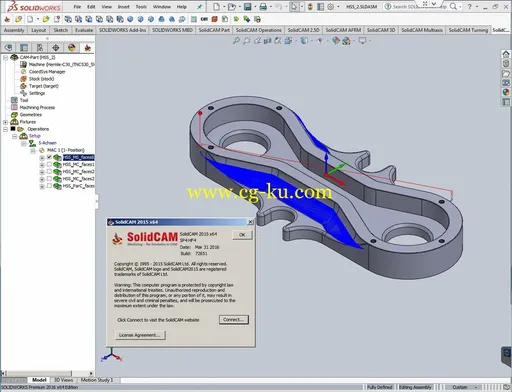Check the HSS_ParC_faces operation checkbox
The height and width of the screenshot is (392, 512).
click(x=49, y=186)
